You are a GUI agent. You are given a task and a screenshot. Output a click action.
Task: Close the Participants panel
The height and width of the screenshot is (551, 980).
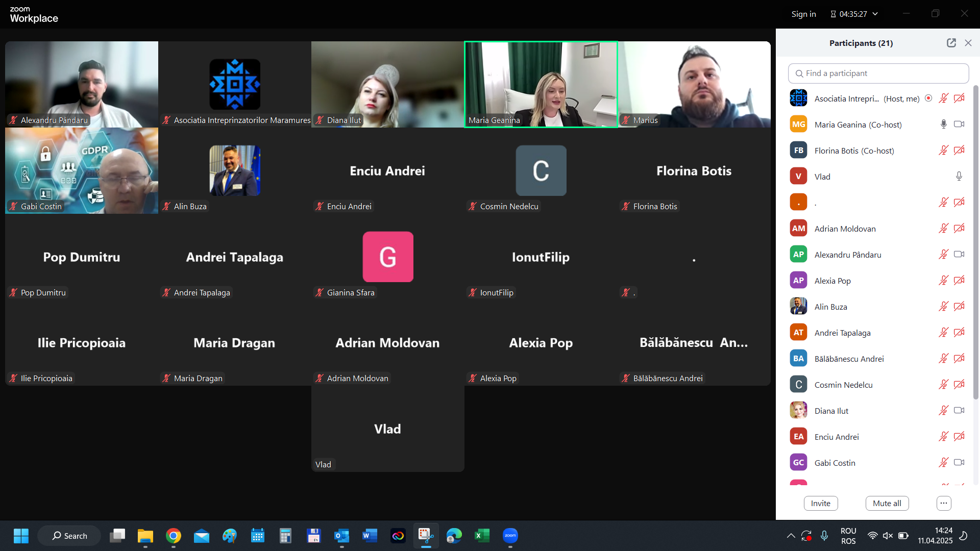click(x=968, y=43)
